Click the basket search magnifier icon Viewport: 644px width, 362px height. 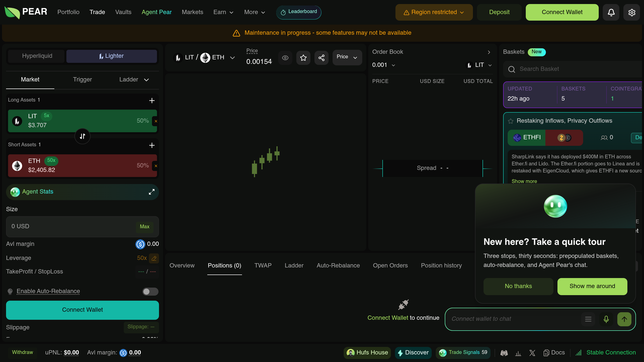click(511, 69)
